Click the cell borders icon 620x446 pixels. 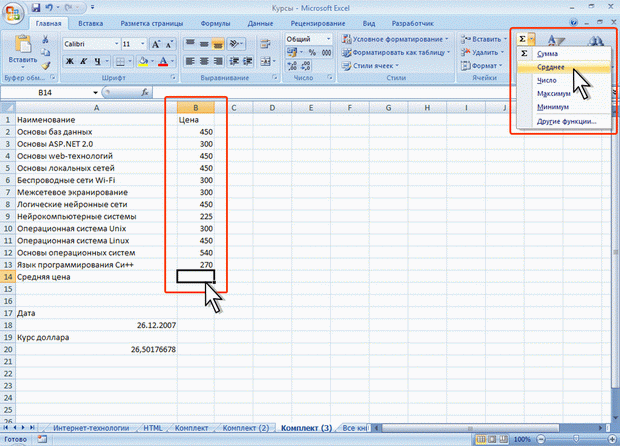[121, 61]
